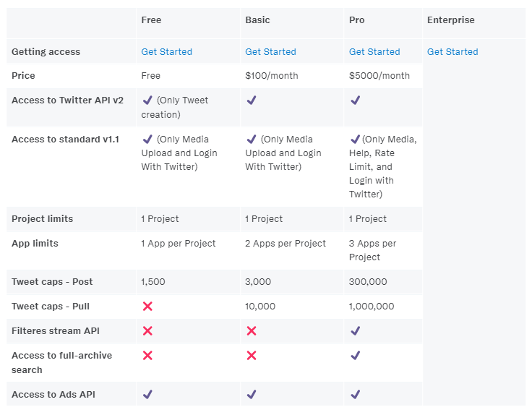This screenshot has width=532, height=415.
Task: Click Access to Twitter API v2 label
Action: click(67, 100)
